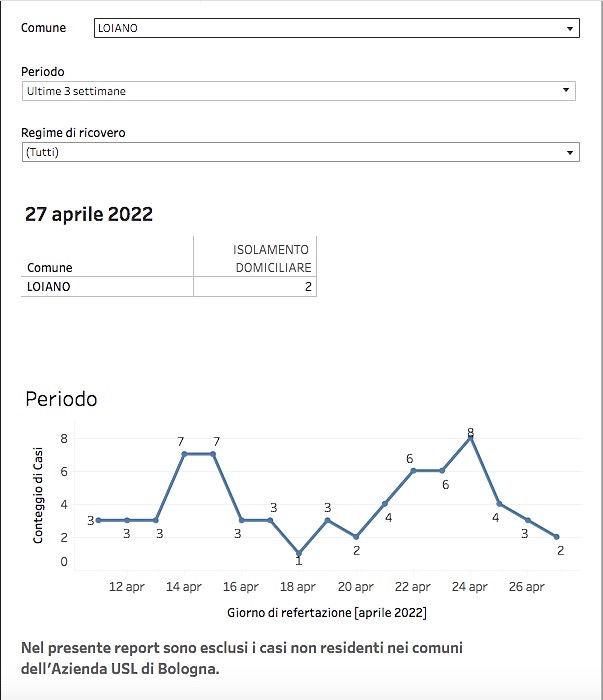Click the Comune column header in table
The height and width of the screenshot is (700, 603).
click(50, 267)
